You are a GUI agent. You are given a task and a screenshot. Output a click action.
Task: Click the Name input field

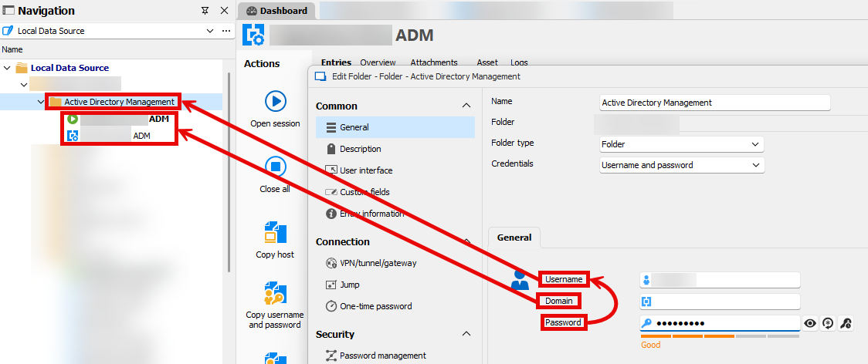(715, 103)
